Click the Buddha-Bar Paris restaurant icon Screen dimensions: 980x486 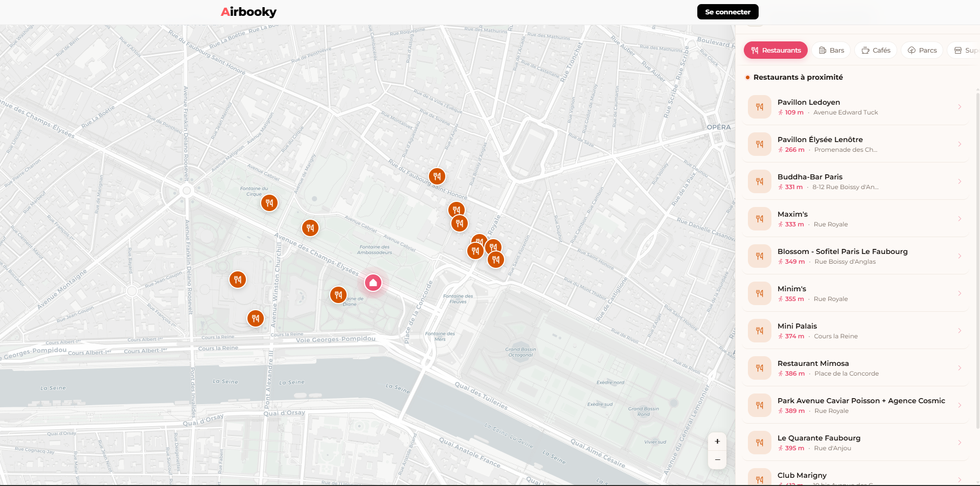[760, 181]
